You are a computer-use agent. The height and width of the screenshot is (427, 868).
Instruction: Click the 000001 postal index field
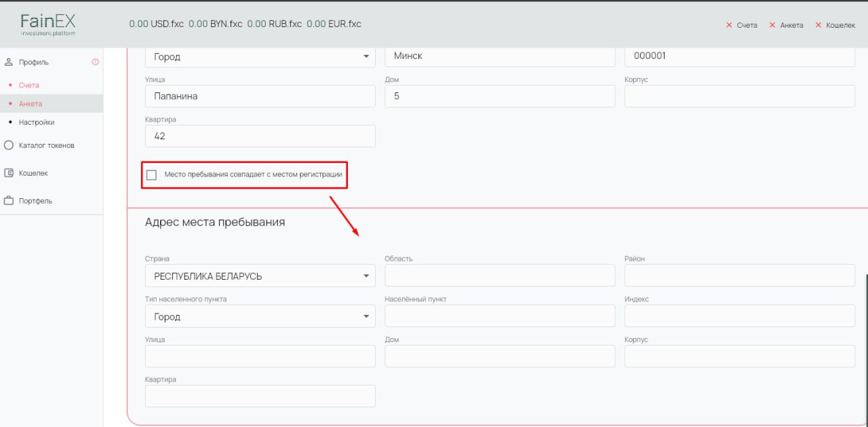point(740,56)
